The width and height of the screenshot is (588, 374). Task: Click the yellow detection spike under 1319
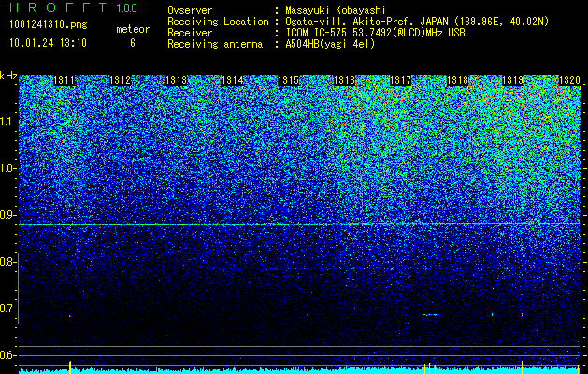[x=523, y=367]
